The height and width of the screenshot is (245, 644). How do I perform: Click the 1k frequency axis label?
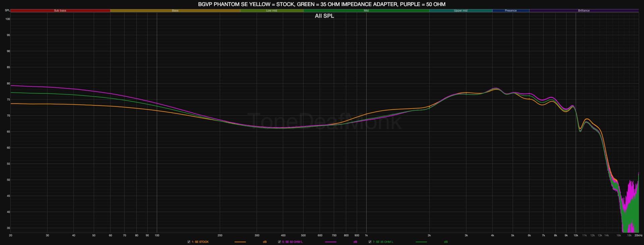(x=366, y=236)
